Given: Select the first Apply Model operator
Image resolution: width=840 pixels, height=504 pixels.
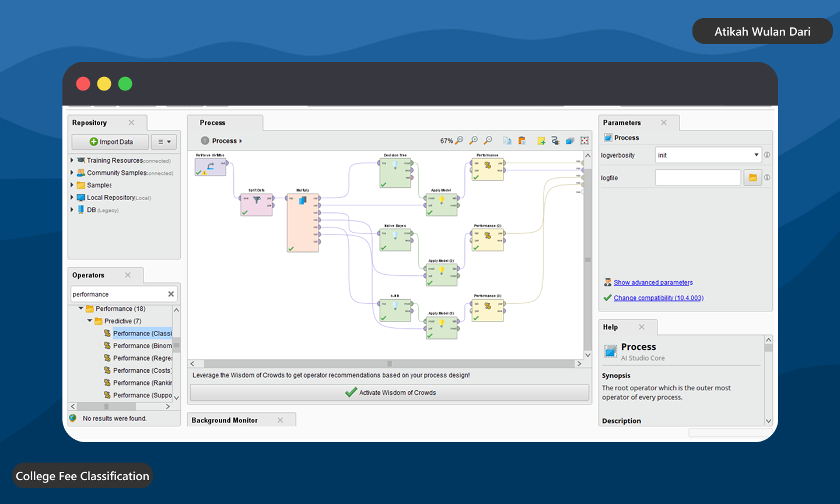Looking at the screenshot, I should [442, 205].
